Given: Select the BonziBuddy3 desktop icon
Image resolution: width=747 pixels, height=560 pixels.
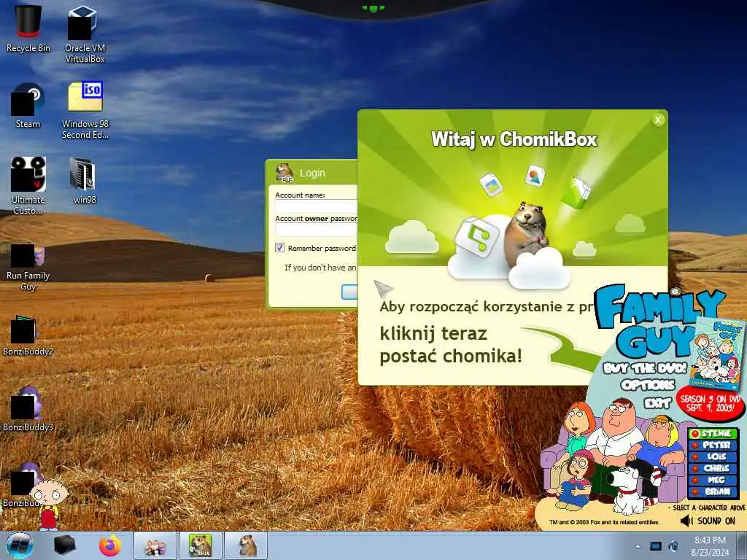Looking at the screenshot, I should coord(28,410).
